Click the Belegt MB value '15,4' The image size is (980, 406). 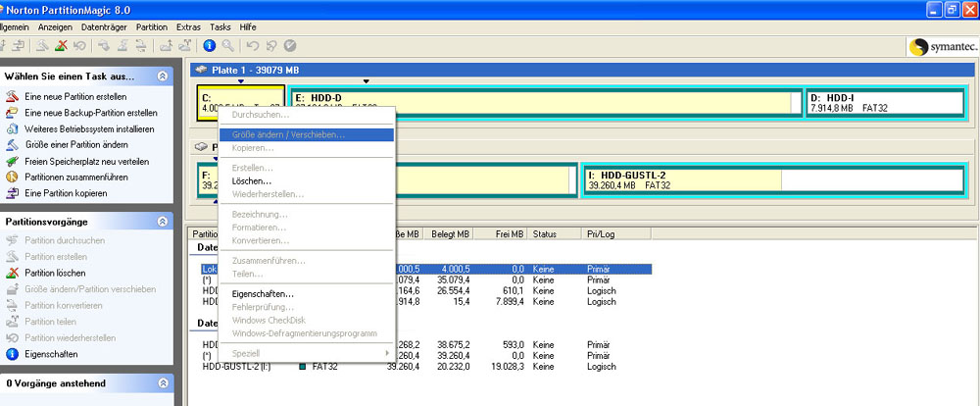464,301
